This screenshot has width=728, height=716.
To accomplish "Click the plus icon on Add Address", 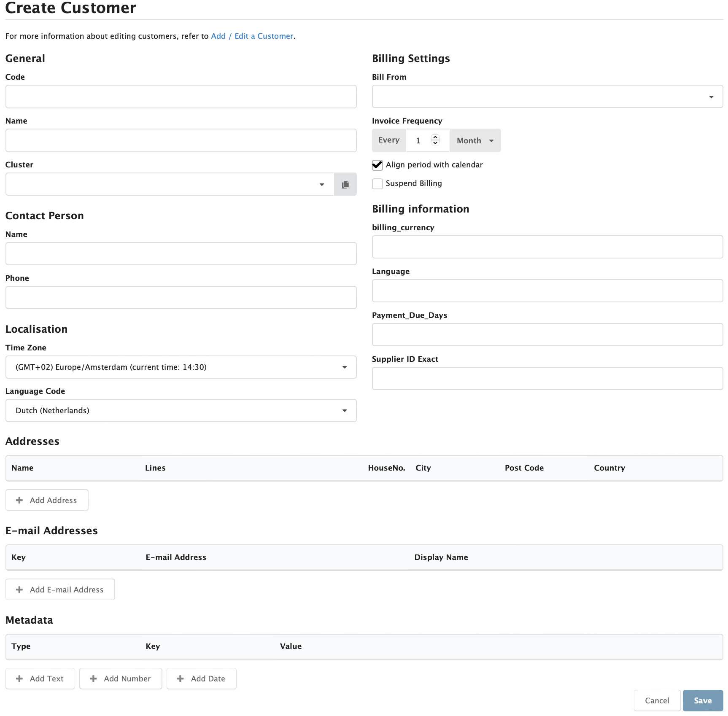I will pos(19,500).
